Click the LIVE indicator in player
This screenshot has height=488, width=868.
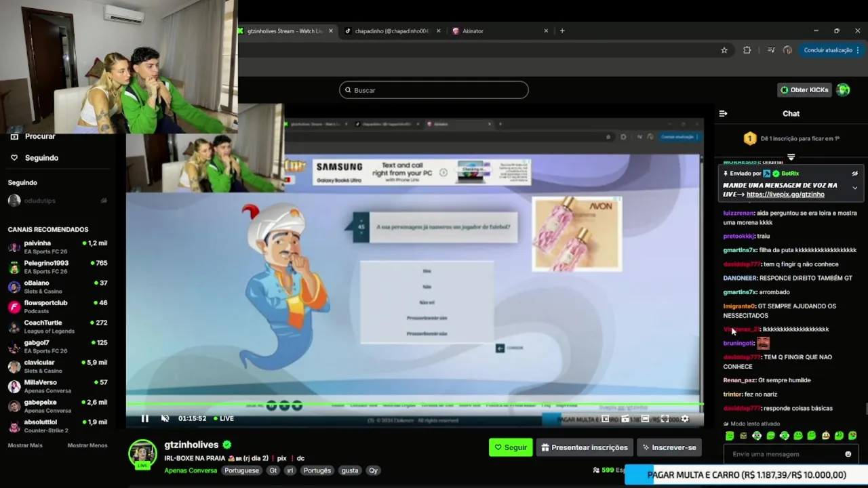pyautogui.click(x=224, y=418)
